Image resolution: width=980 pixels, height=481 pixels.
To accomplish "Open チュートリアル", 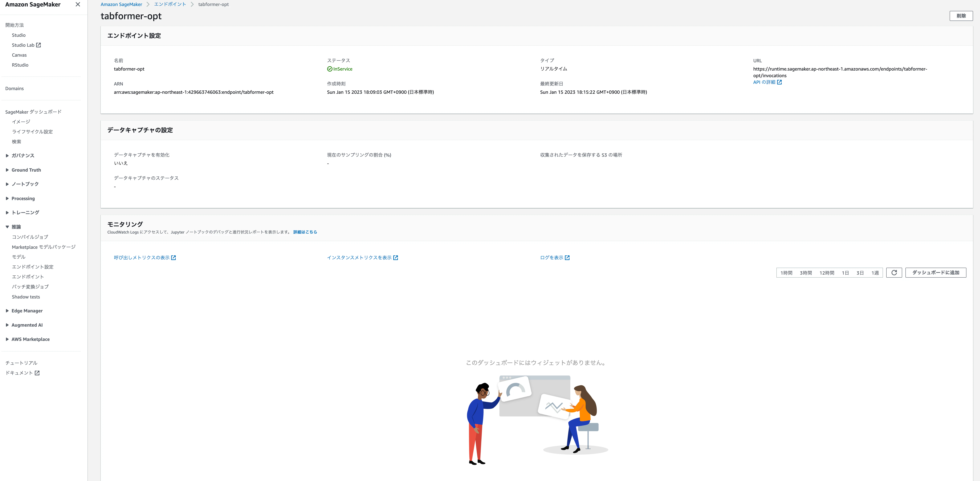I will tap(21, 363).
